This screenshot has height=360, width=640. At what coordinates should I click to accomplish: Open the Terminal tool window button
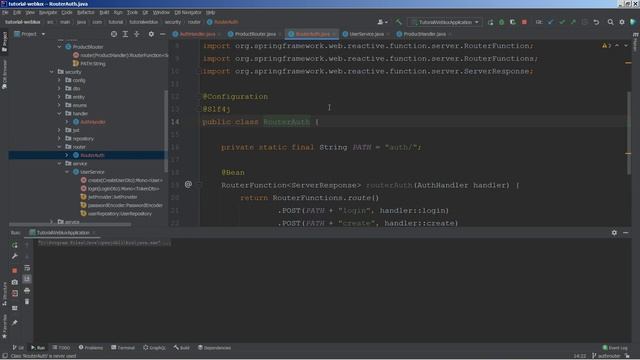coord(123,348)
